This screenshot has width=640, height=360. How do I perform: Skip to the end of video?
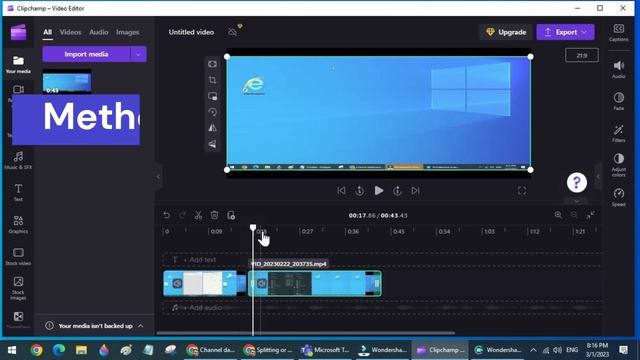tap(416, 191)
